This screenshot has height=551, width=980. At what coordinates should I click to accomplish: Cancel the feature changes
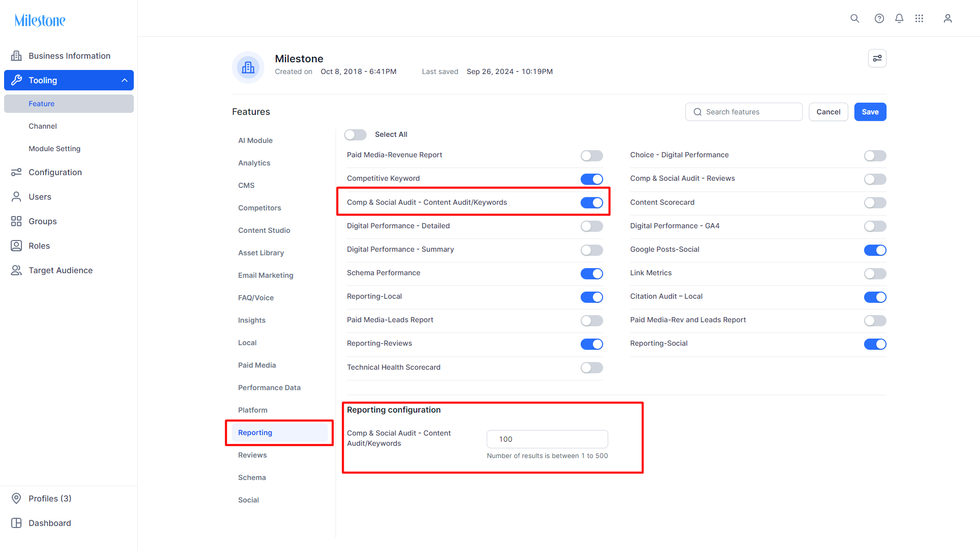(x=828, y=112)
